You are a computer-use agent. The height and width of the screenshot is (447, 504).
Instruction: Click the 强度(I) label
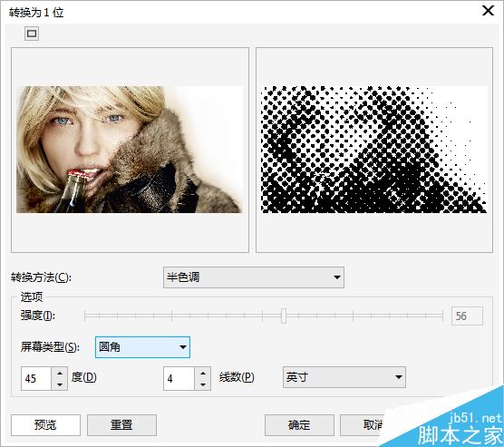[x=37, y=316]
